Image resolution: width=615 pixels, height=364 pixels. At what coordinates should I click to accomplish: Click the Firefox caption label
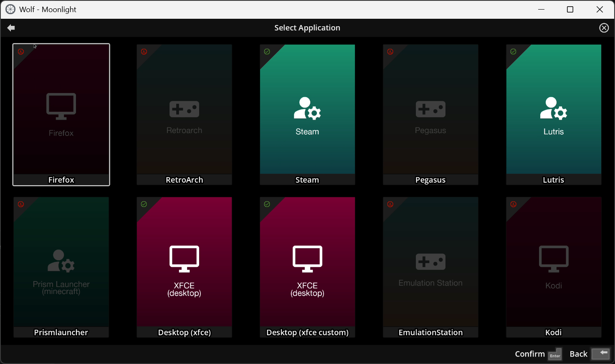[61, 180]
